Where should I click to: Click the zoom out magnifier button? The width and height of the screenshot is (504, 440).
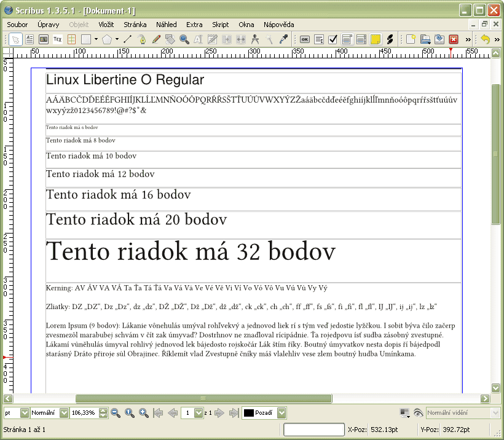pos(116,413)
